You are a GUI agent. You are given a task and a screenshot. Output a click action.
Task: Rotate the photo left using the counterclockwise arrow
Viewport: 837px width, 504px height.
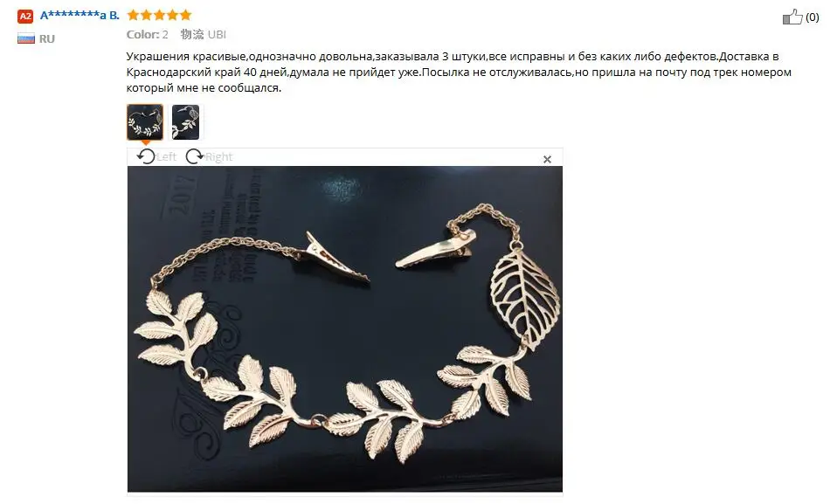click(146, 156)
